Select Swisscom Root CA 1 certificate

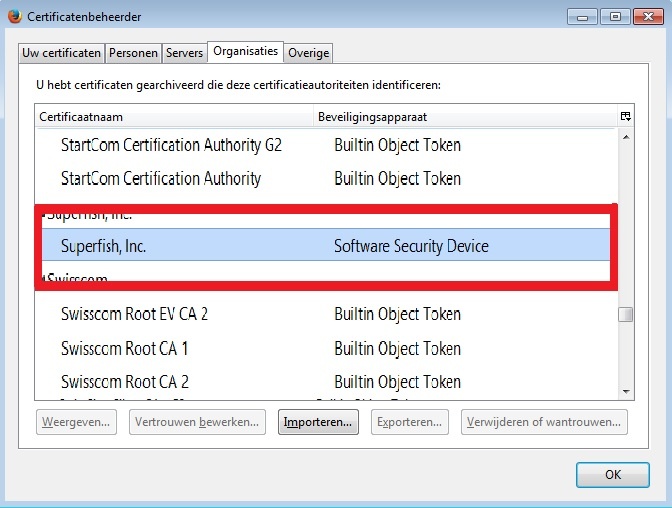327,348
